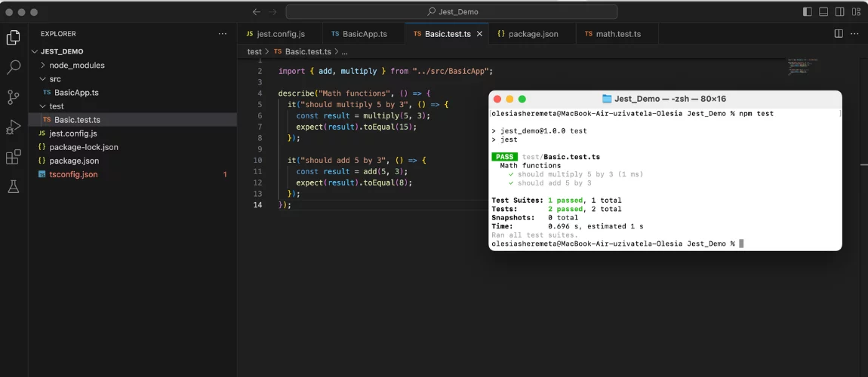Screen dimensions: 868x377
Task: Expand the node_modules folder
Action: 43,66
